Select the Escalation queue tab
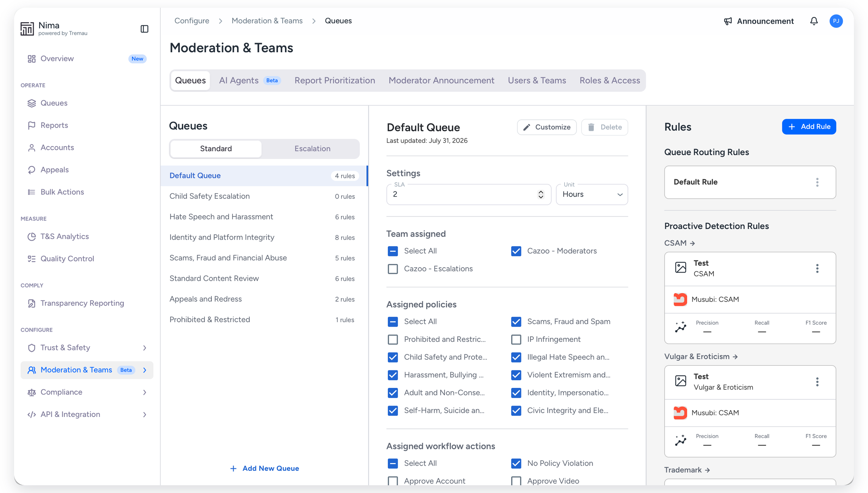 tap(312, 149)
